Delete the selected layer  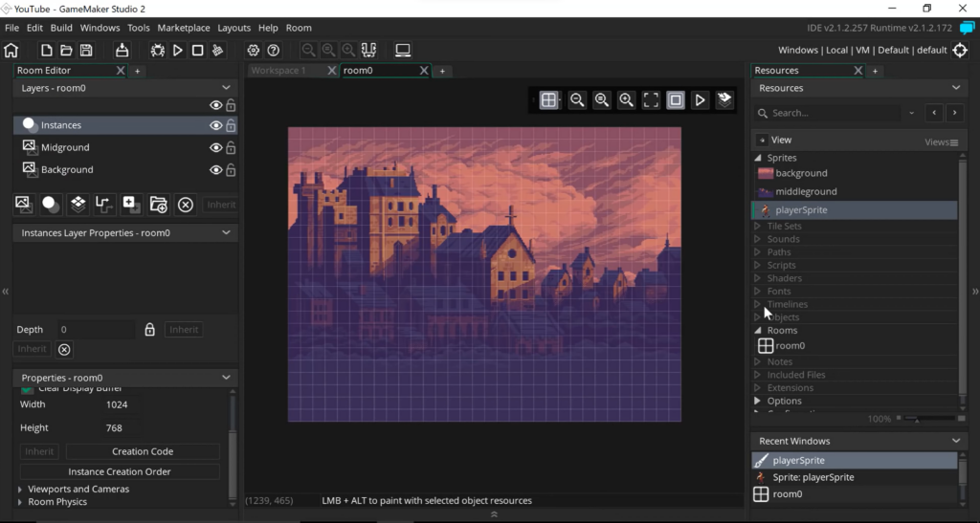pos(186,205)
